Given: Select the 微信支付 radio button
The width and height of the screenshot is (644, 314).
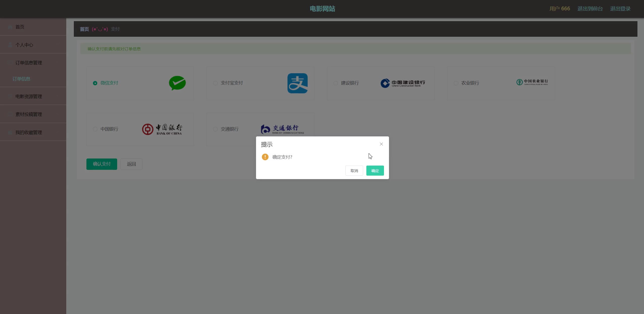Looking at the screenshot, I should tap(95, 83).
